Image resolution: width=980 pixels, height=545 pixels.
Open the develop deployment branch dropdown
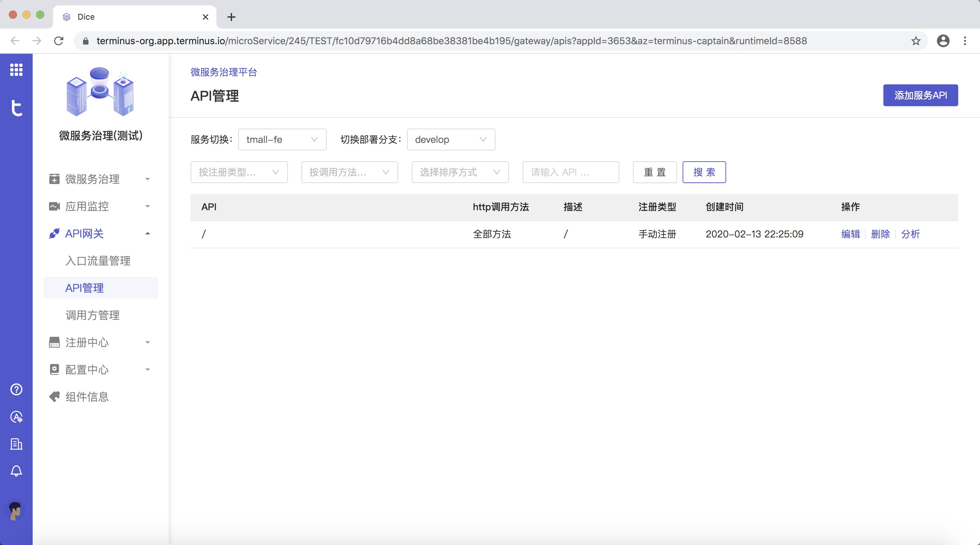coord(451,139)
